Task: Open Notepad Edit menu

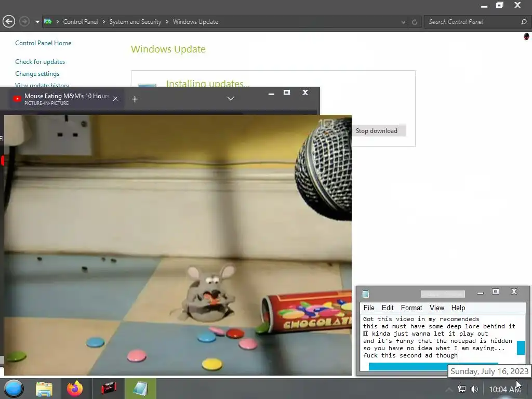Action: pos(388,308)
